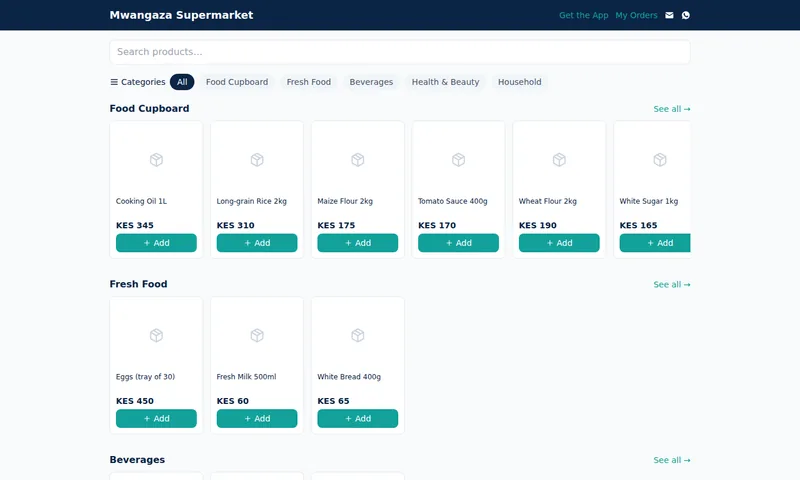Screen dimensions: 800x480
Task: Open WhatsApp chat icon in header
Action: 685,15
